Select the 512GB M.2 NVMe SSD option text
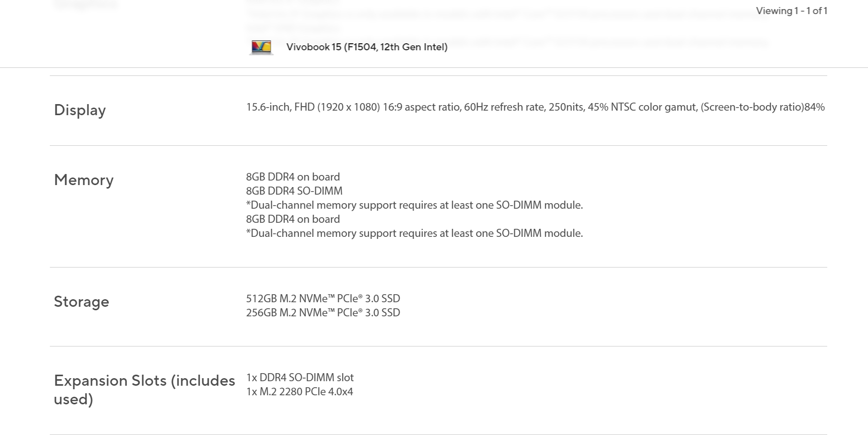Screen dimensions: 868x435 tap(323, 299)
